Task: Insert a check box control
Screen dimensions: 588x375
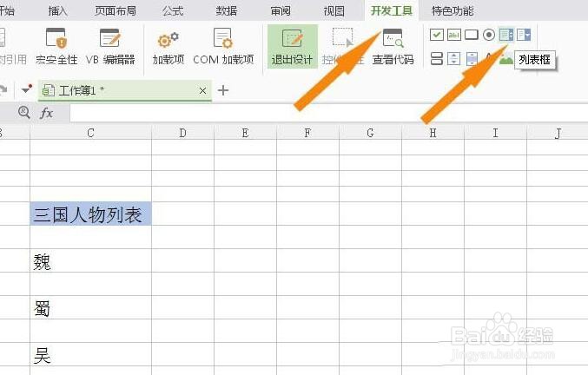Action: click(437, 35)
